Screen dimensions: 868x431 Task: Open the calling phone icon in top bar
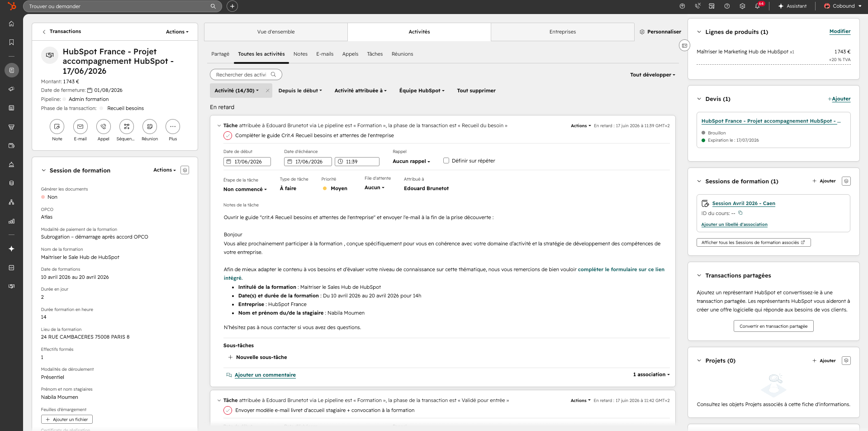(697, 6)
